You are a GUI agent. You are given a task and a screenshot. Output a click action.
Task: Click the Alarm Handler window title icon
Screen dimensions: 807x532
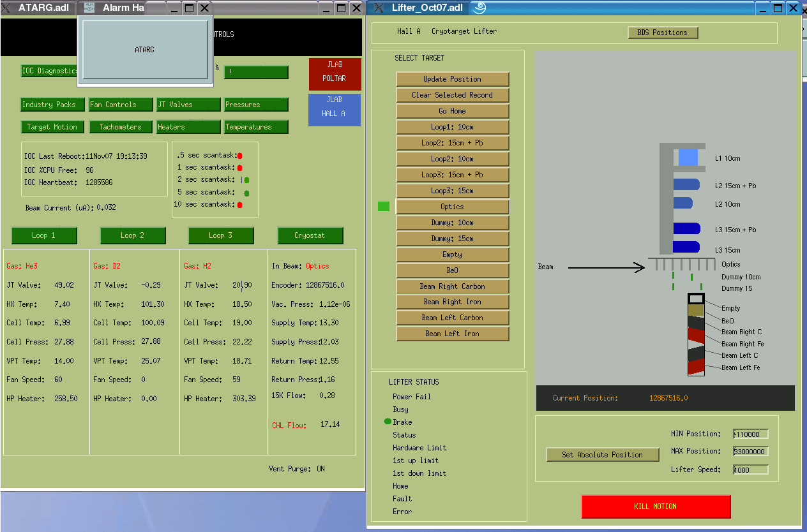click(x=89, y=8)
